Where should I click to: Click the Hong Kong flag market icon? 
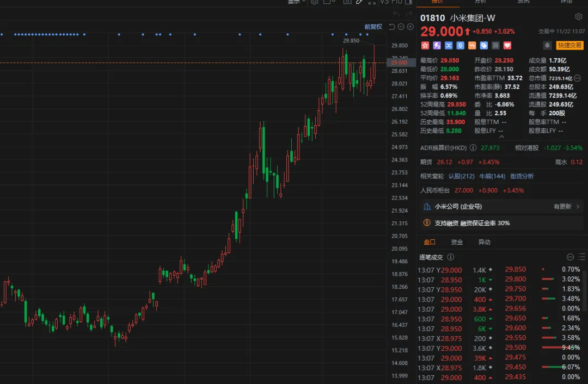coord(425,45)
